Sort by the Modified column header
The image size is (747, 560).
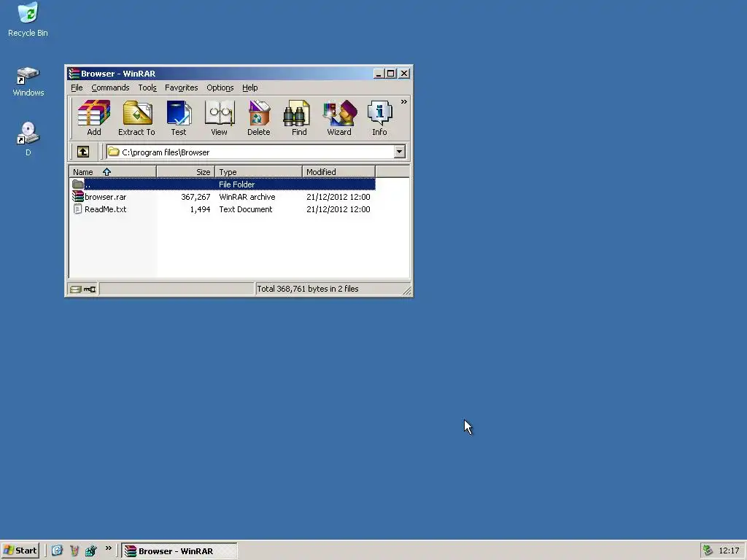coord(338,172)
